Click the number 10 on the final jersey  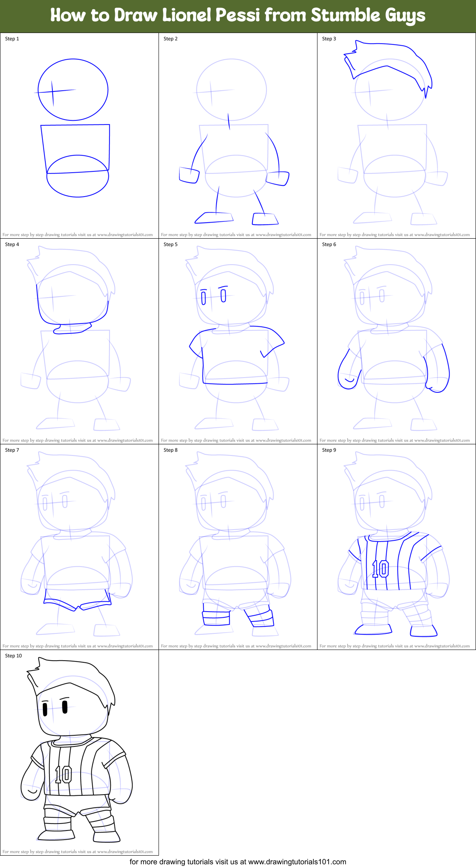point(63,775)
